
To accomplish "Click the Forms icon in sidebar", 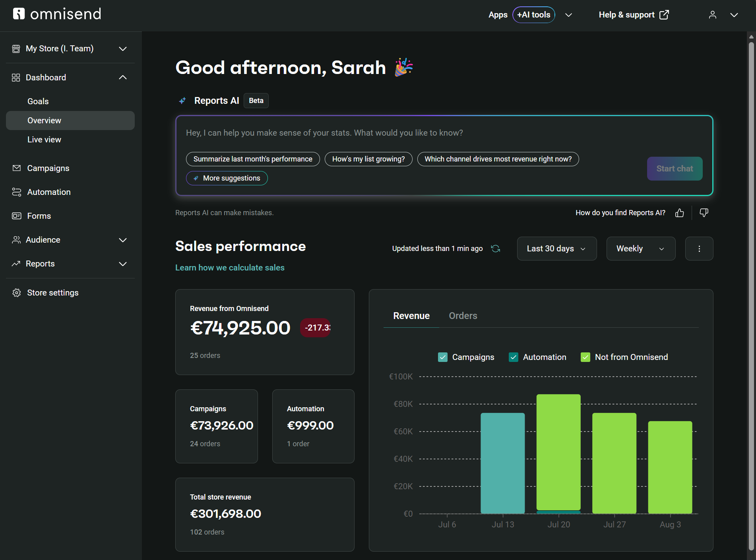I will coord(17,216).
